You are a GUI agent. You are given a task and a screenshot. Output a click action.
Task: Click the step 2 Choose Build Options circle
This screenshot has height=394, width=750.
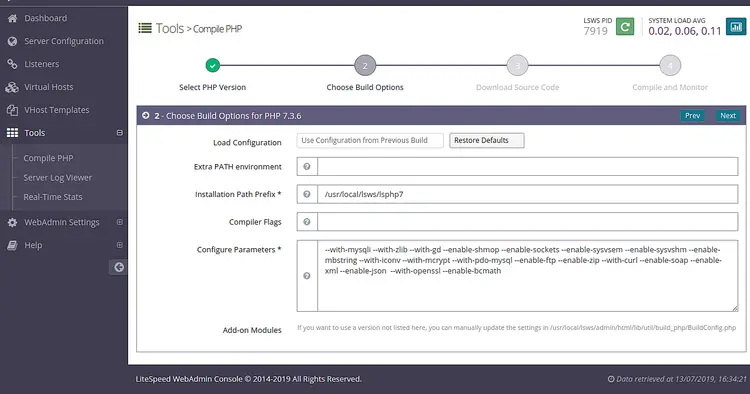(365, 66)
